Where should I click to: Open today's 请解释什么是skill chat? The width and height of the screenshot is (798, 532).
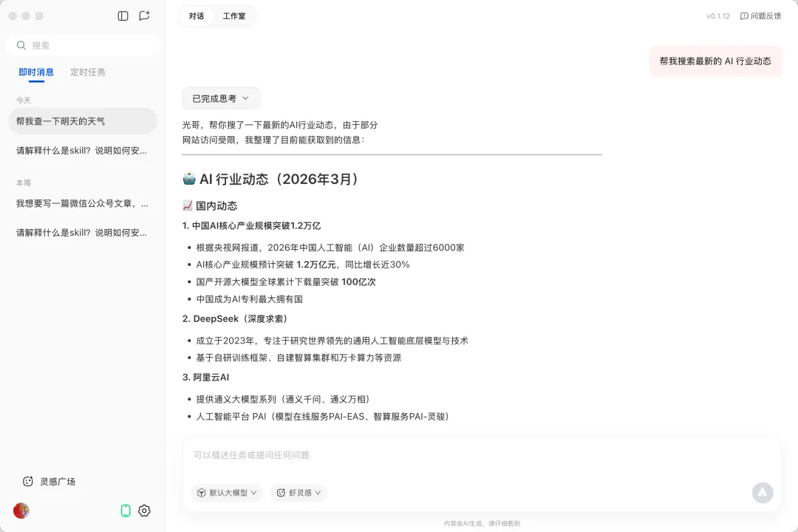pos(83,151)
